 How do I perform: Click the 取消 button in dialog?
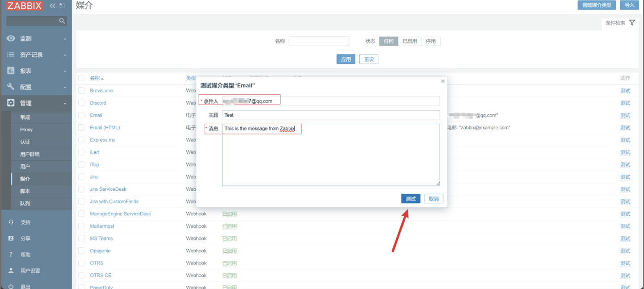[434, 199]
